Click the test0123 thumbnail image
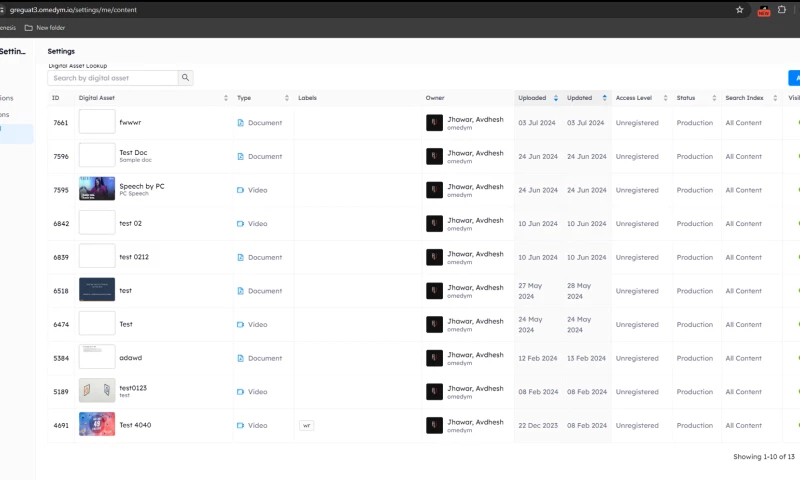The image size is (800, 480). point(97,391)
